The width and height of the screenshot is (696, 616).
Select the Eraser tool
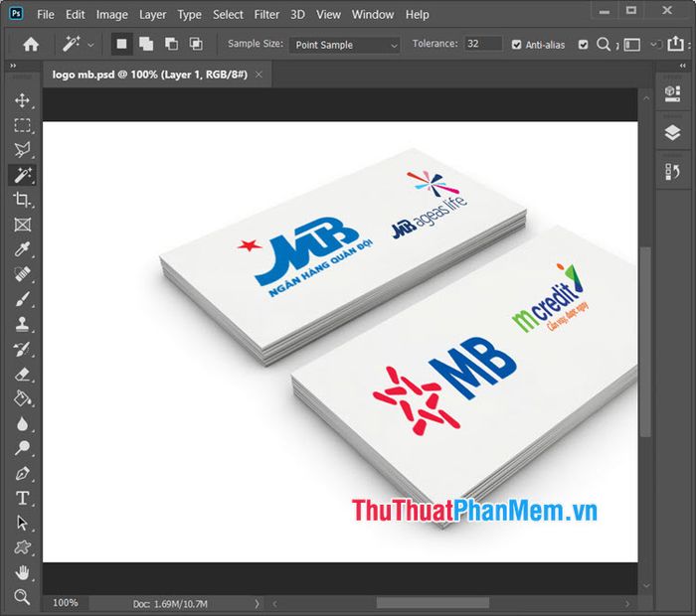[22, 375]
